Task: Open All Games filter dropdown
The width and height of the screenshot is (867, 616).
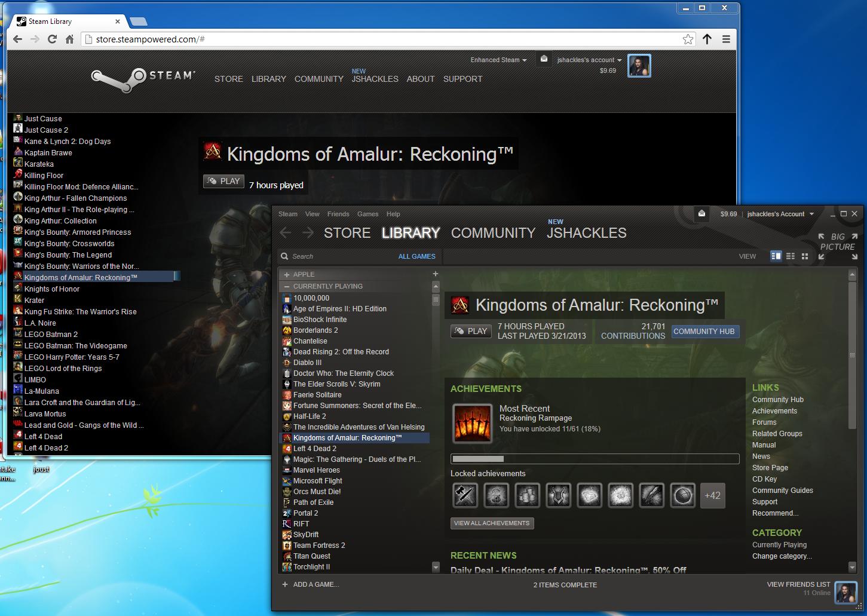Action: click(417, 256)
